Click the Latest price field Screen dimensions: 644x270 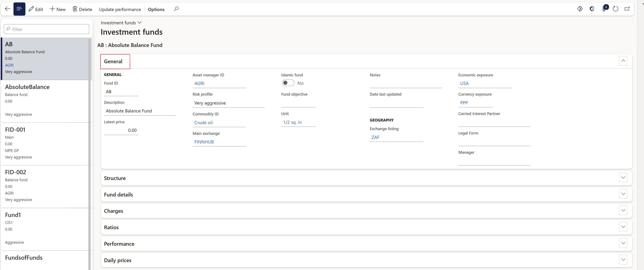pyautogui.click(x=121, y=130)
